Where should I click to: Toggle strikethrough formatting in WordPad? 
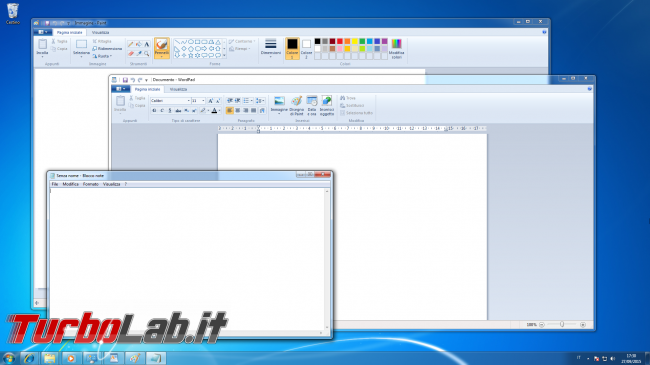tap(178, 110)
